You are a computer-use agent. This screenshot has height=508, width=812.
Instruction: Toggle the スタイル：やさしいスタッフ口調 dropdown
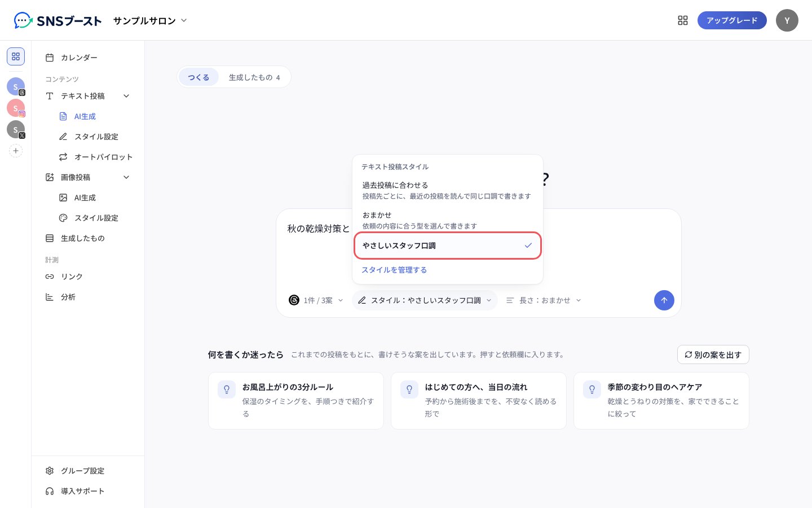[425, 300]
